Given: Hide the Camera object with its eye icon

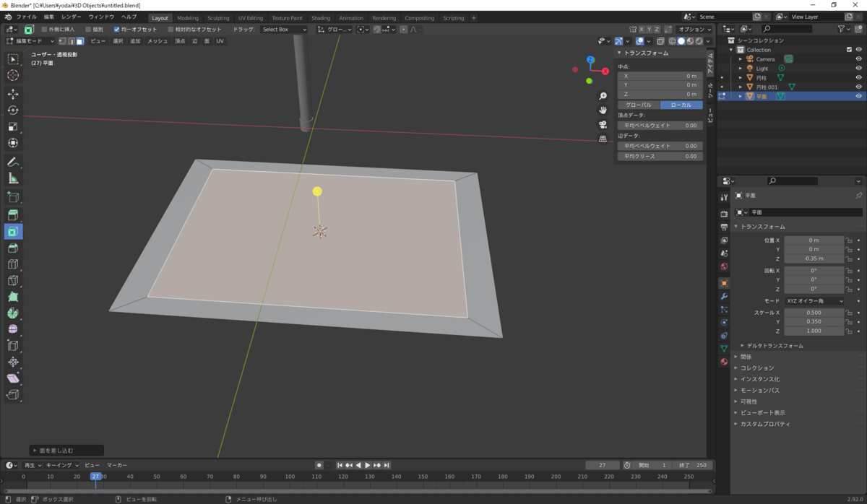Looking at the screenshot, I should click(x=858, y=59).
